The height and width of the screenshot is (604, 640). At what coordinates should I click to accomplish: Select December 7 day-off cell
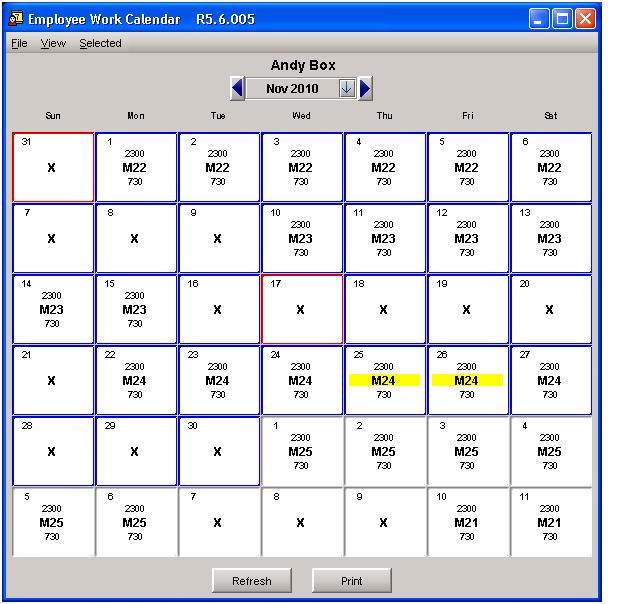(219, 522)
